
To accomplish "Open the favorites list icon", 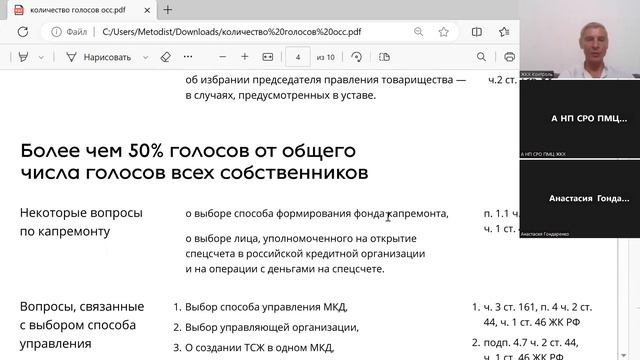I will point(504,32).
